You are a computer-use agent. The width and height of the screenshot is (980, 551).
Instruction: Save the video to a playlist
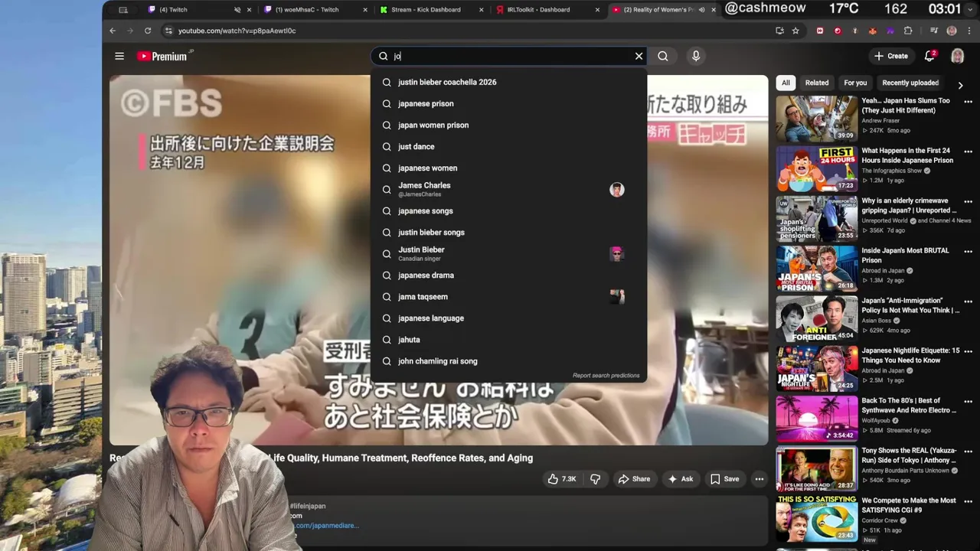click(x=724, y=479)
